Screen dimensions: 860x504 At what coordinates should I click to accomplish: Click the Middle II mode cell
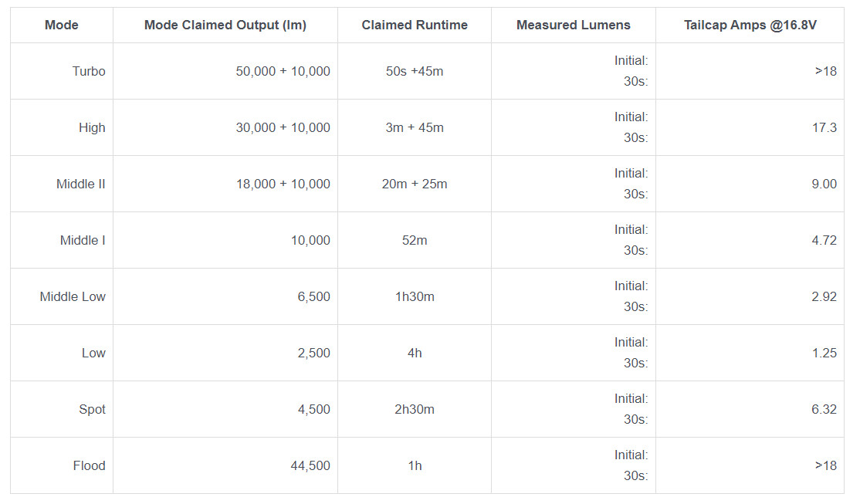(x=81, y=184)
